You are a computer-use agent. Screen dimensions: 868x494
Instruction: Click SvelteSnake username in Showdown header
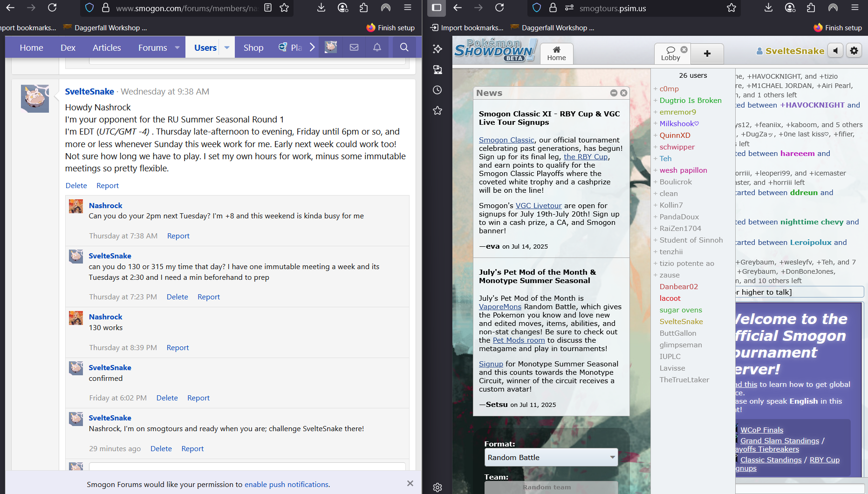click(790, 51)
